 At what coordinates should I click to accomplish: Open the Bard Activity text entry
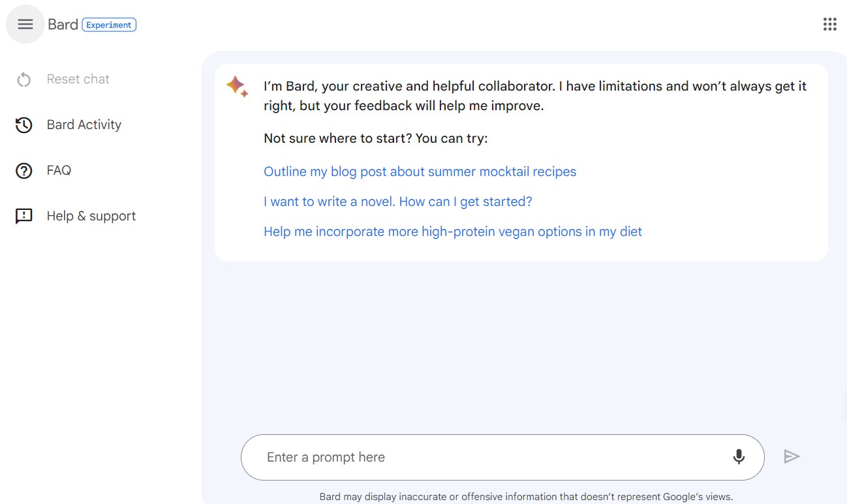point(84,125)
